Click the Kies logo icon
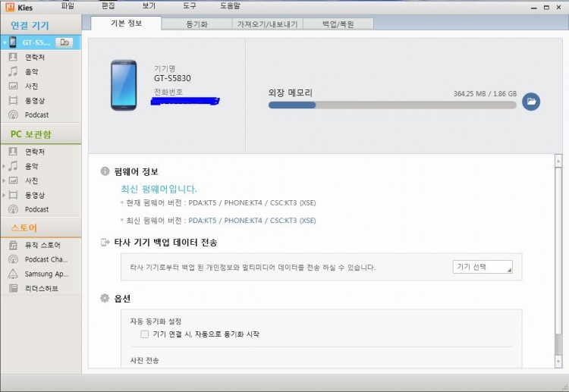This screenshot has width=569, height=392. tap(10, 7)
